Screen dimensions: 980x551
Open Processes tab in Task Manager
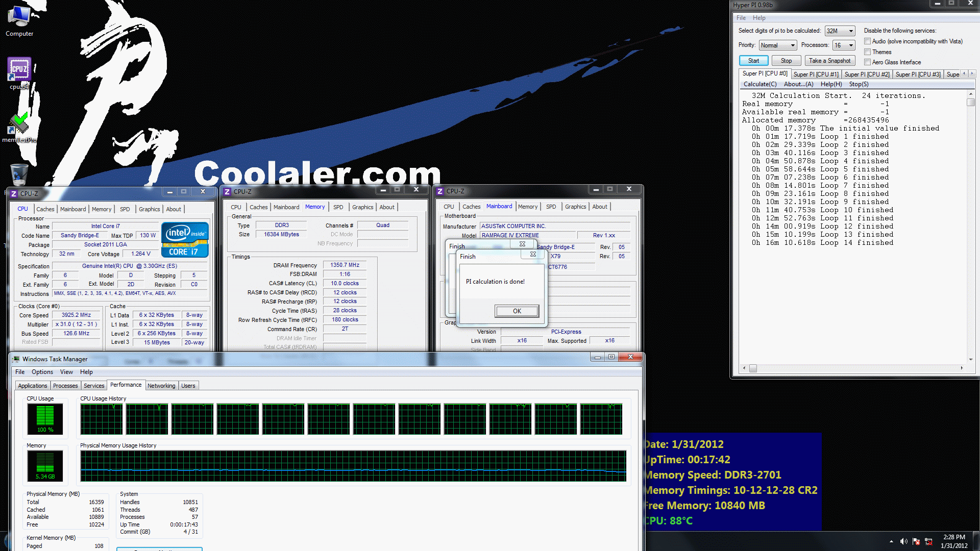click(65, 386)
